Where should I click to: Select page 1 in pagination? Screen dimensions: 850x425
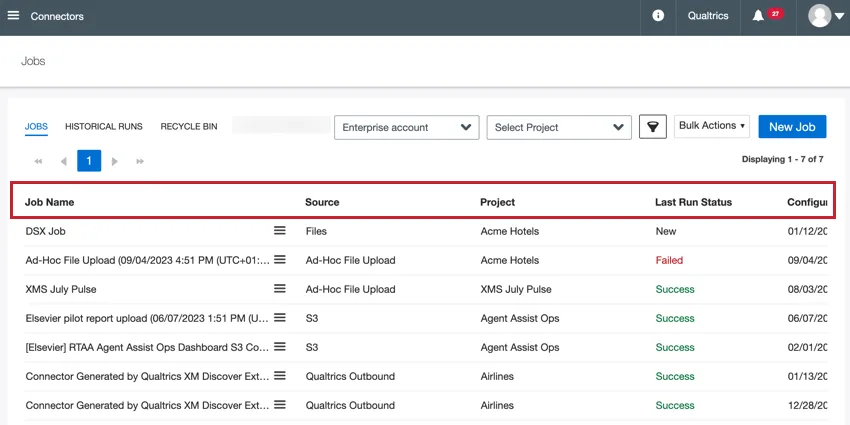[x=89, y=161]
